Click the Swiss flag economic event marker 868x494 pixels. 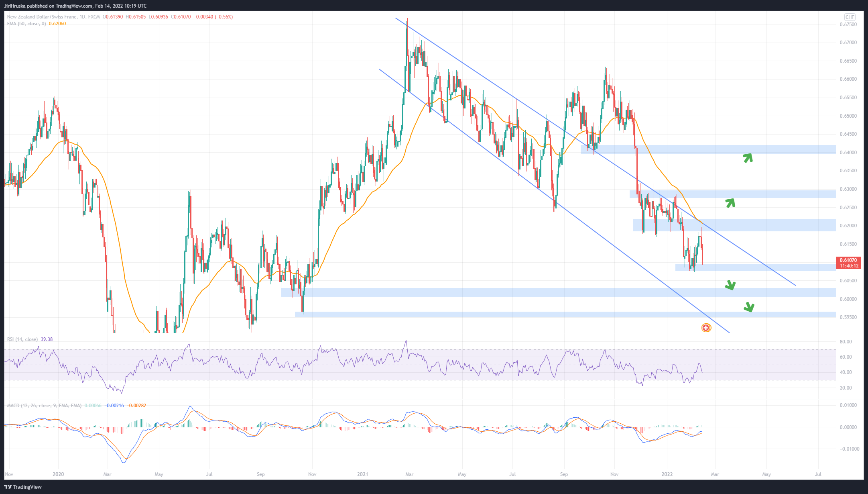coord(706,328)
